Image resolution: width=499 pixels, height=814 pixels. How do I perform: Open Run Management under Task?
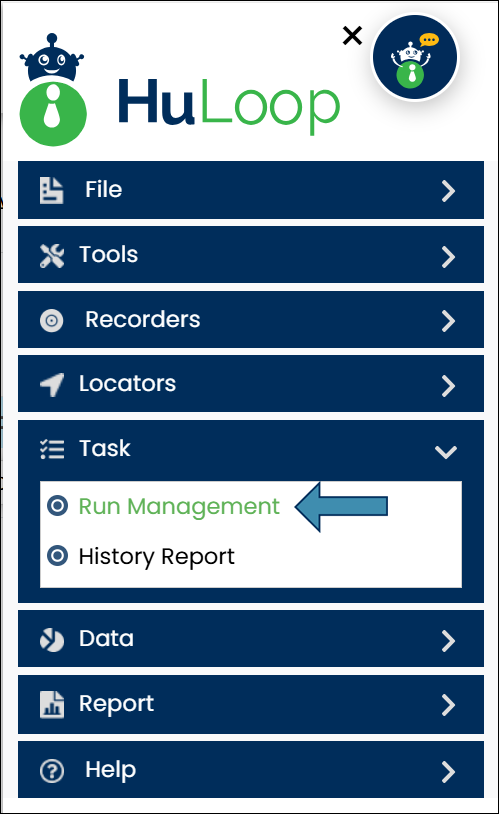click(x=179, y=507)
